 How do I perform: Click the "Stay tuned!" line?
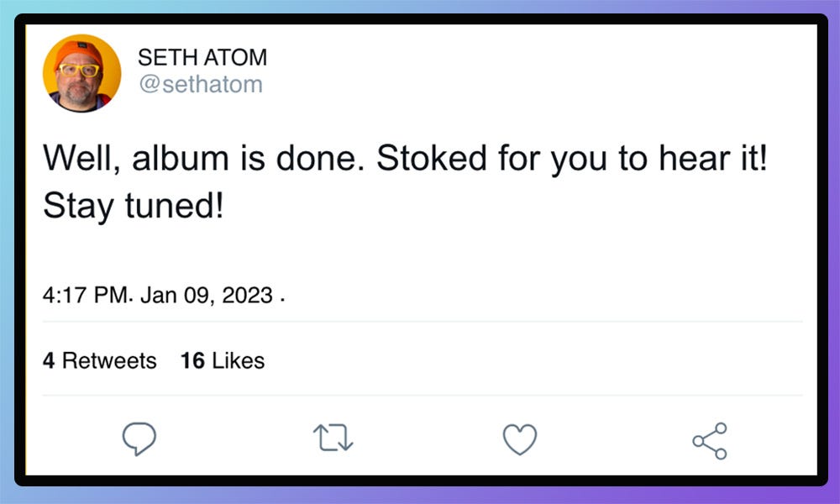click(x=134, y=206)
